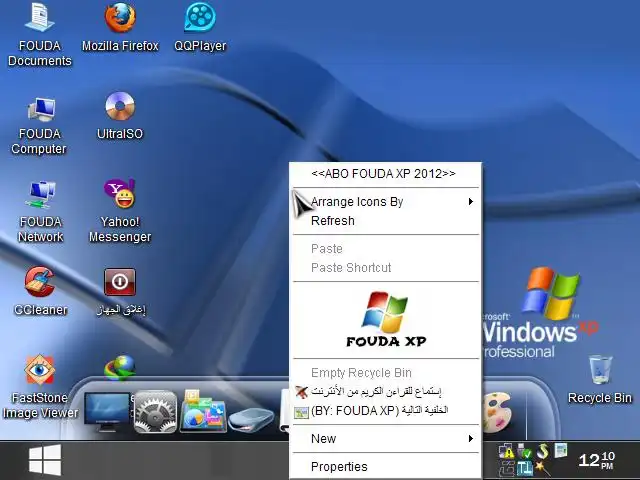
Task: Click the airplane icon in context menu
Action: pyautogui.click(x=301, y=392)
